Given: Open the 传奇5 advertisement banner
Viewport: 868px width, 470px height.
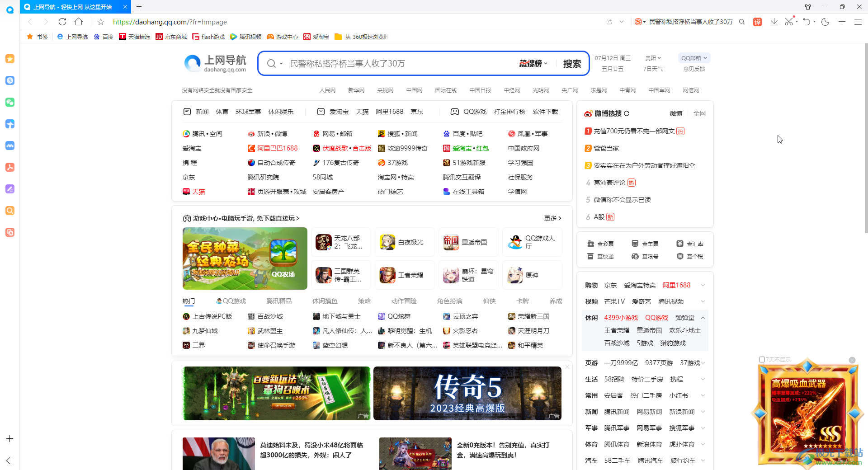Looking at the screenshot, I should (x=467, y=393).
